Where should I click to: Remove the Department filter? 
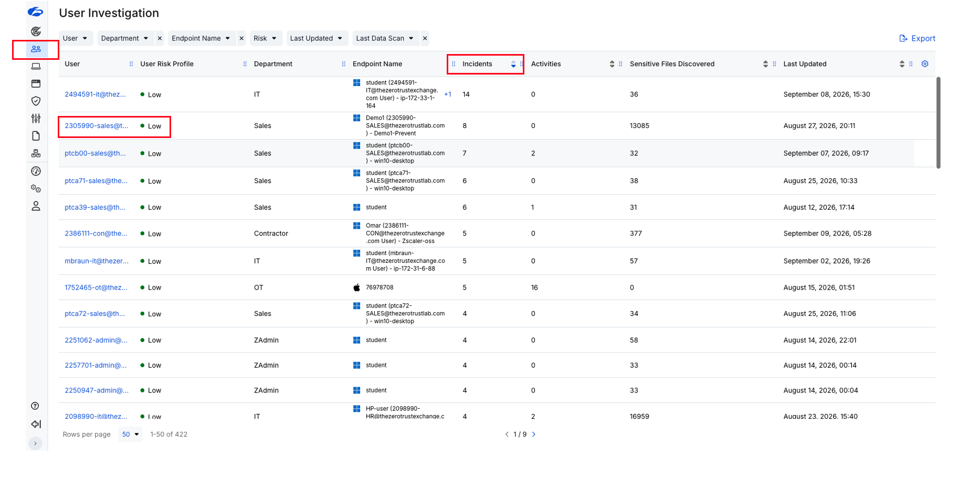pos(160,38)
